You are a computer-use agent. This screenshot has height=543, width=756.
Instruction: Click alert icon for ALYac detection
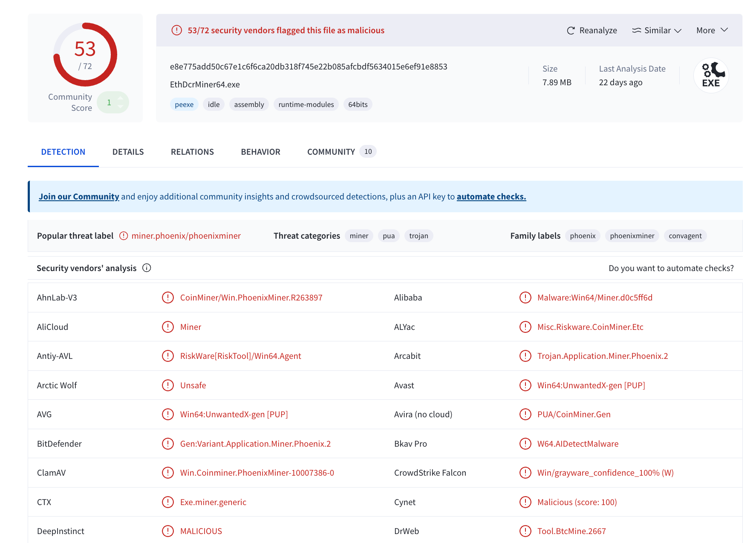(x=525, y=327)
